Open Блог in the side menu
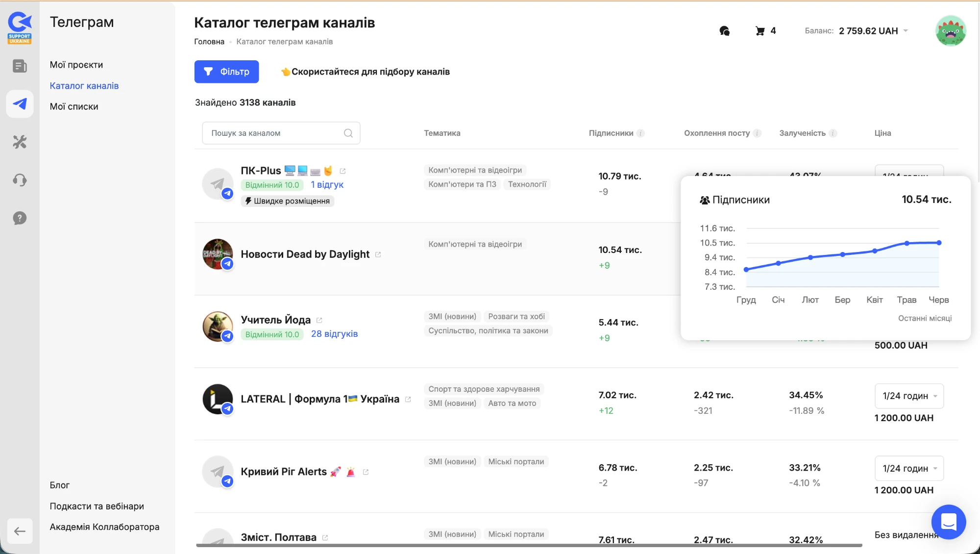980x554 pixels. [60, 485]
